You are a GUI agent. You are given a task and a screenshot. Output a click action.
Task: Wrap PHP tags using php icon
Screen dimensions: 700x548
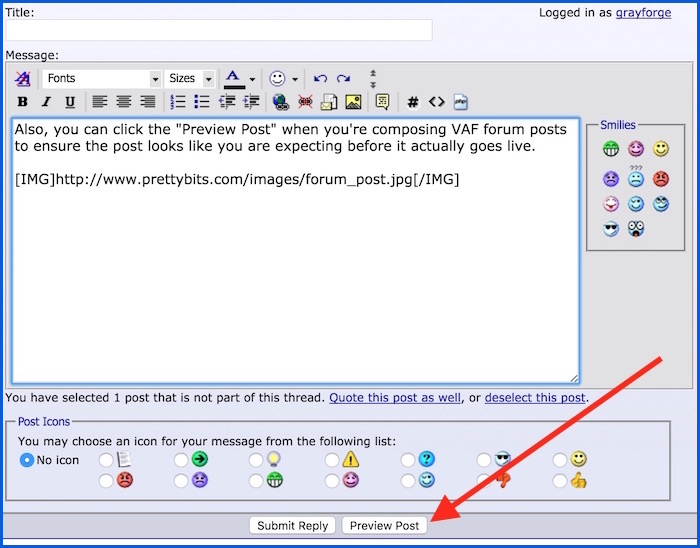(x=460, y=102)
